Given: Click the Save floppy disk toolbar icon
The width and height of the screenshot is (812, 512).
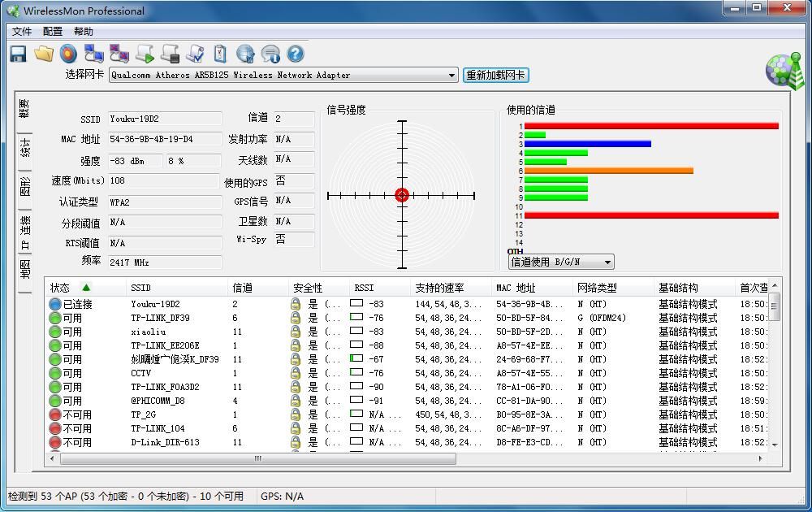Looking at the screenshot, I should coord(18,54).
